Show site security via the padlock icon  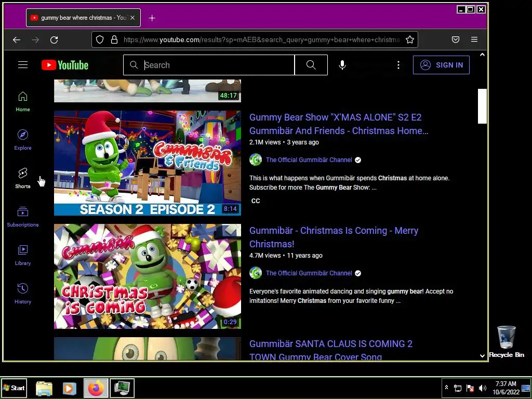tap(114, 39)
